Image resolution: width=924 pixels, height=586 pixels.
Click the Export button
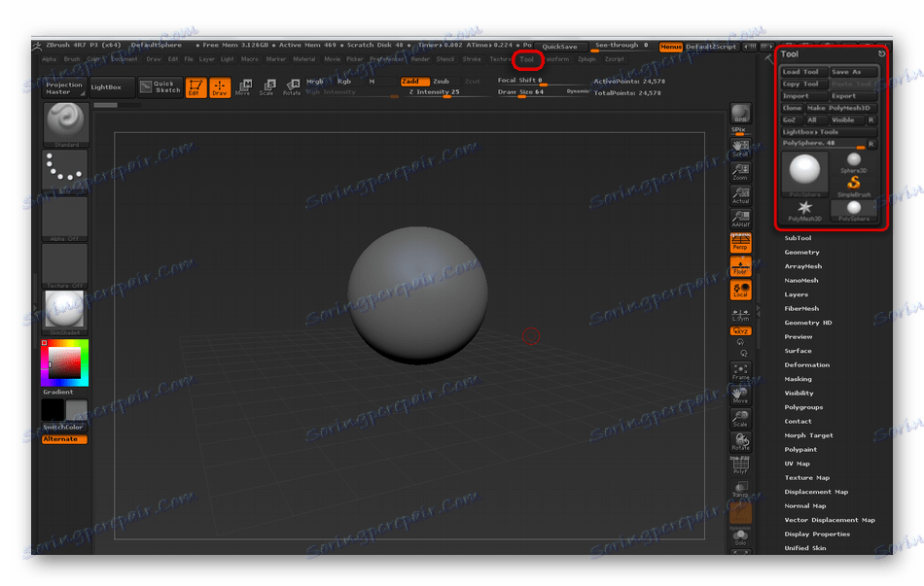tap(854, 96)
